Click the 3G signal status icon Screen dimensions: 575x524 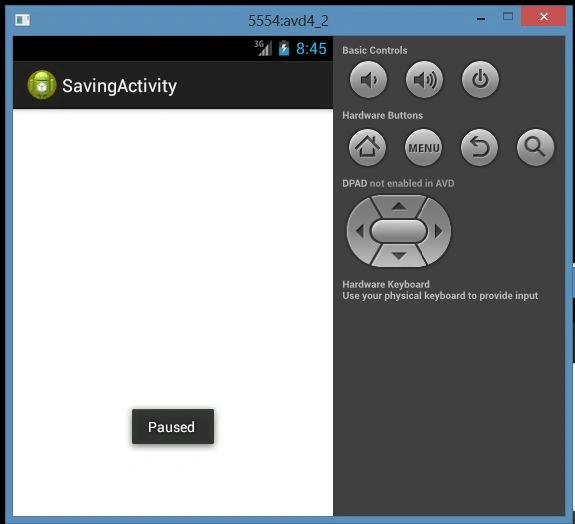point(263,48)
